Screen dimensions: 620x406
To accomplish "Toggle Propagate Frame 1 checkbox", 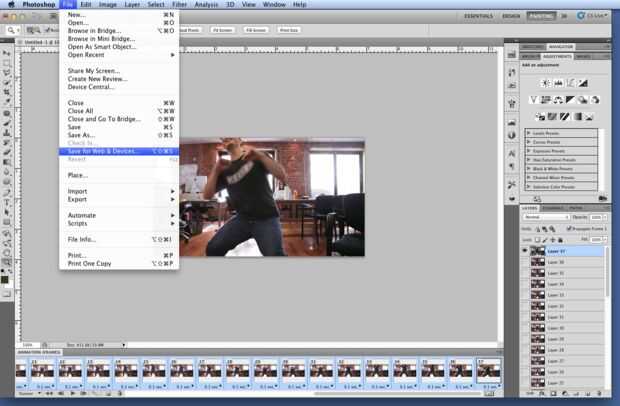I will [569, 228].
